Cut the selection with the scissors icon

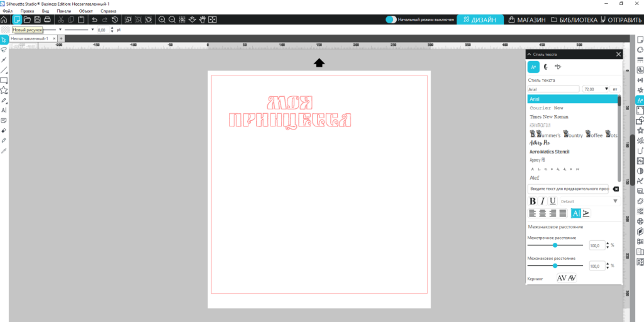coord(61,19)
